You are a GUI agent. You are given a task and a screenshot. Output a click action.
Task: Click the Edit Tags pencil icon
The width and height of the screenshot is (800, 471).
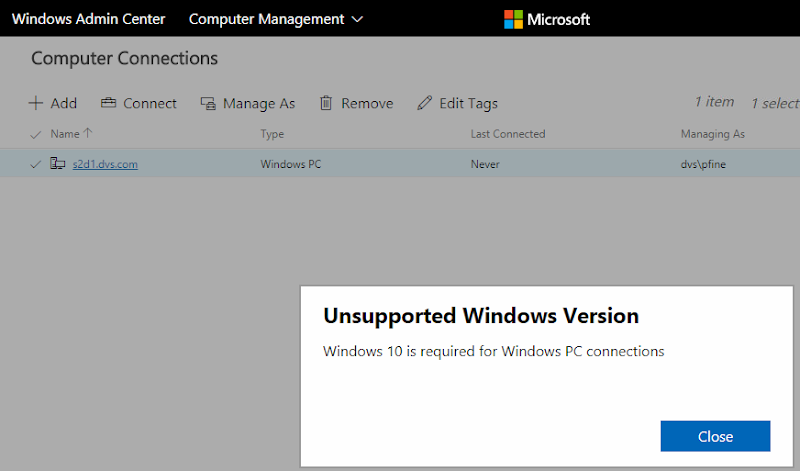click(x=425, y=103)
